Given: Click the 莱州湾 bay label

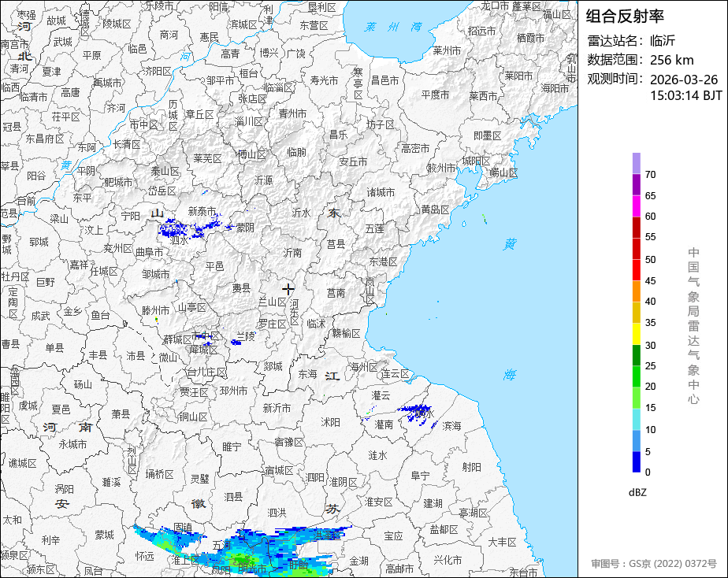Looking at the screenshot, I should [393, 28].
